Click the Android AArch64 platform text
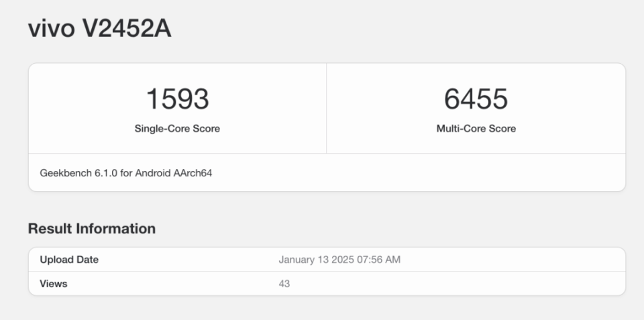The height and width of the screenshot is (320, 644). tap(174, 172)
